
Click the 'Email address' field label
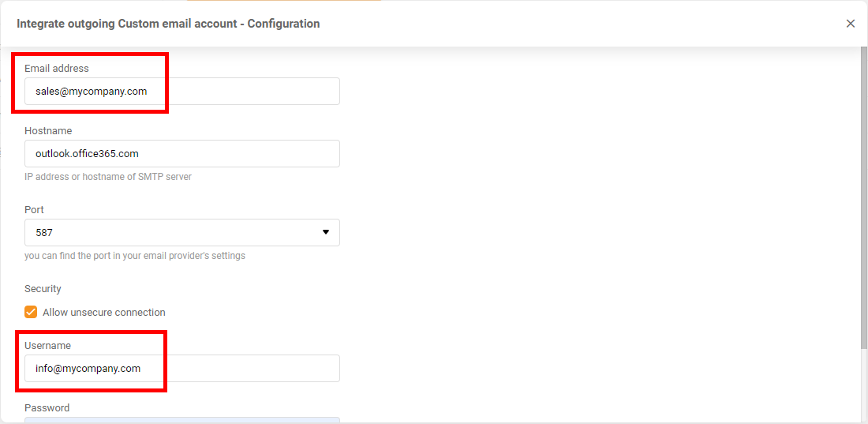pos(57,69)
